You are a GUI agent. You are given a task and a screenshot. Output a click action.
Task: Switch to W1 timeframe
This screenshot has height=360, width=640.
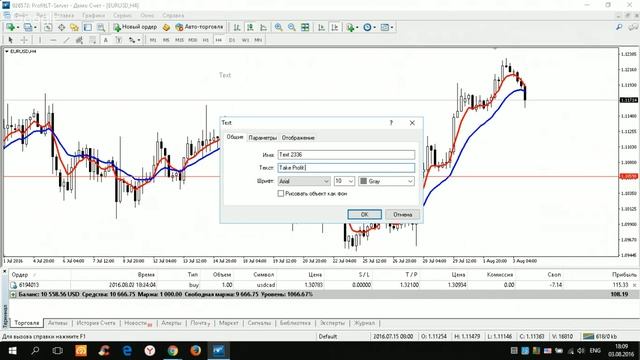245,40
